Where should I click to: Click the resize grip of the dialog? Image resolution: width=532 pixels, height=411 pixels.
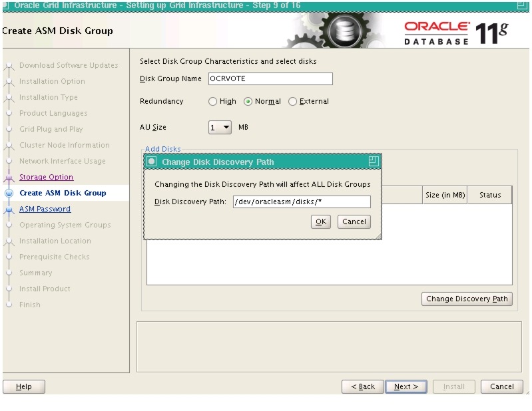coord(379,237)
